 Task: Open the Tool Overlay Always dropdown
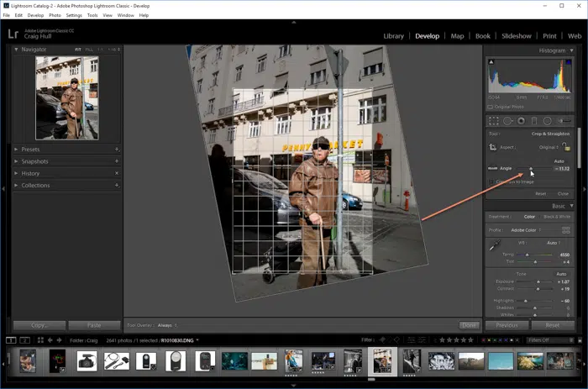pyautogui.click(x=167, y=325)
